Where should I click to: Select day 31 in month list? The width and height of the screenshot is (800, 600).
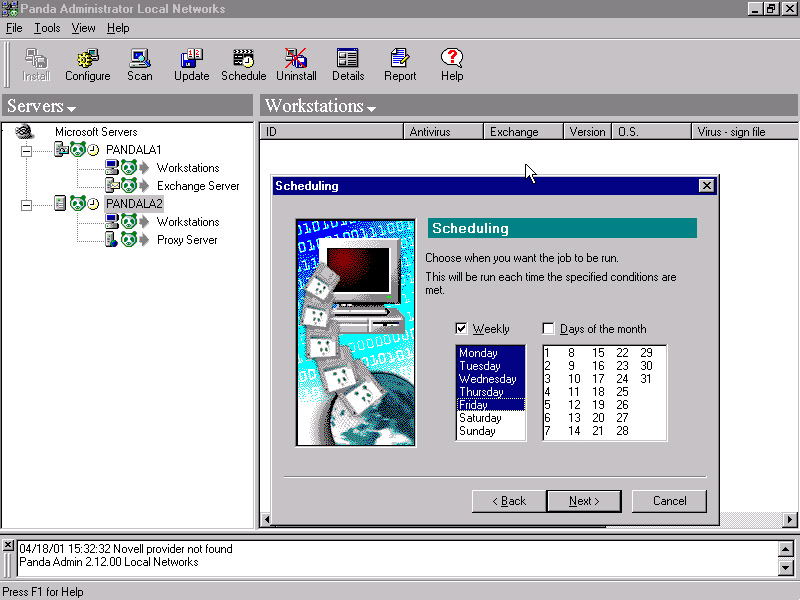(645, 379)
